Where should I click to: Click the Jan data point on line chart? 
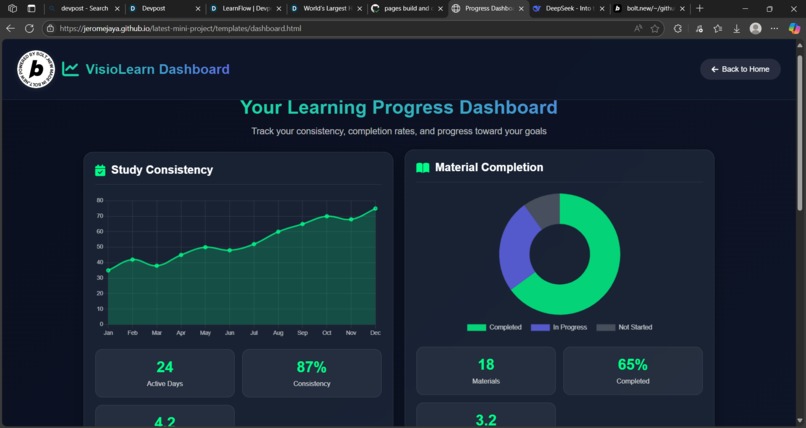click(108, 270)
